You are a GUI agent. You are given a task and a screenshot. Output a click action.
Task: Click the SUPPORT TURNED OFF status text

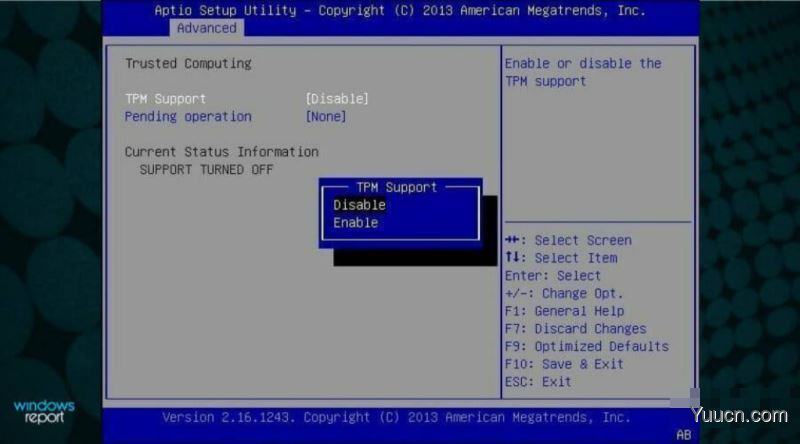click(x=206, y=169)
